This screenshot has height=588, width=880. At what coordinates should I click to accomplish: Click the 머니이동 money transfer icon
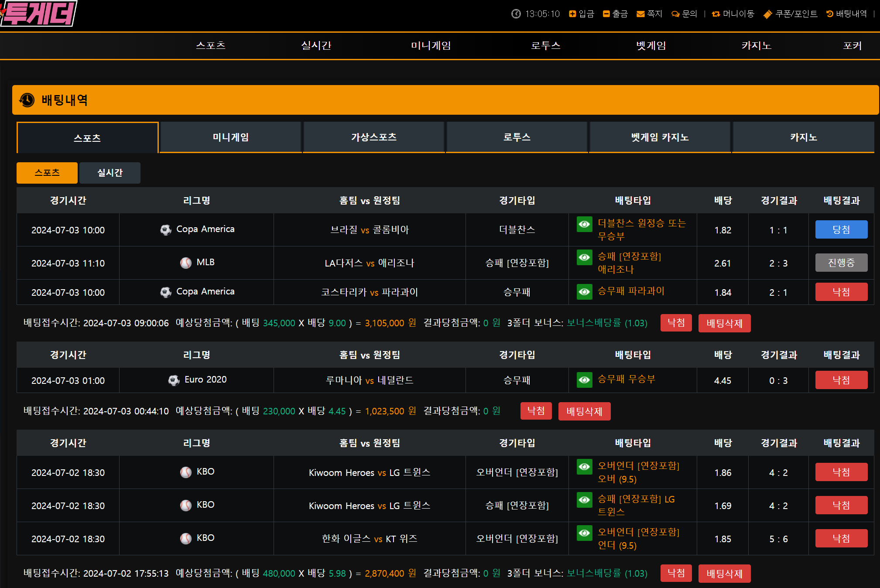pyautogui.click(x=716, y=14)
